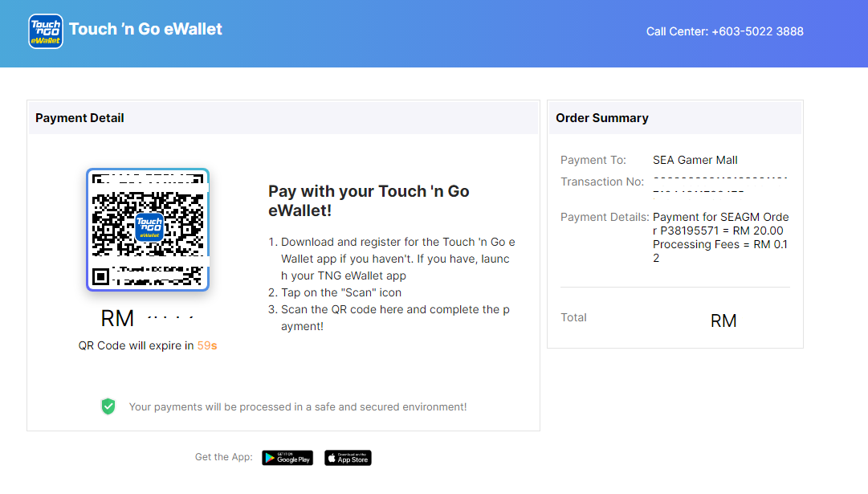The image size is (868, 494).
Task: Click the Total RM amount
Action: (x=723, y=320)
